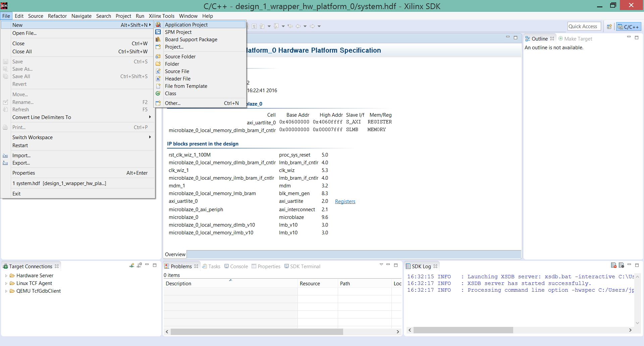Expand the Hardware Server tree node
The image size is (644, 346).
(6, 276)
